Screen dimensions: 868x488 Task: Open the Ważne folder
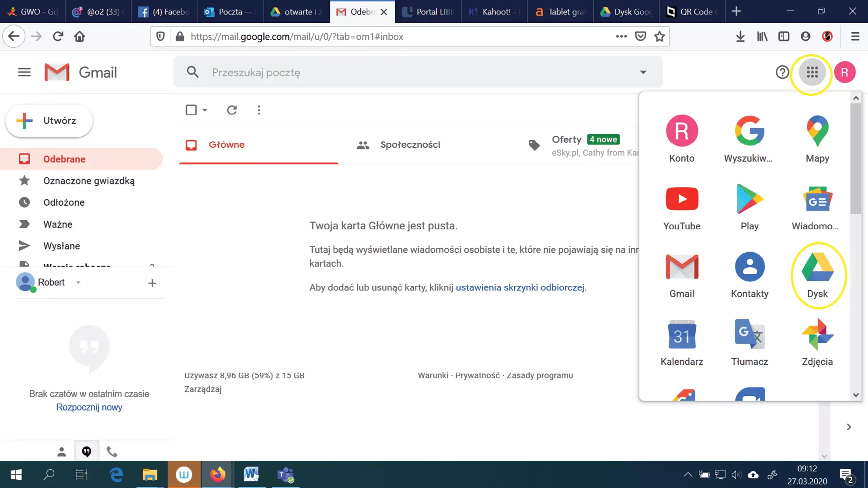point(81,225)
